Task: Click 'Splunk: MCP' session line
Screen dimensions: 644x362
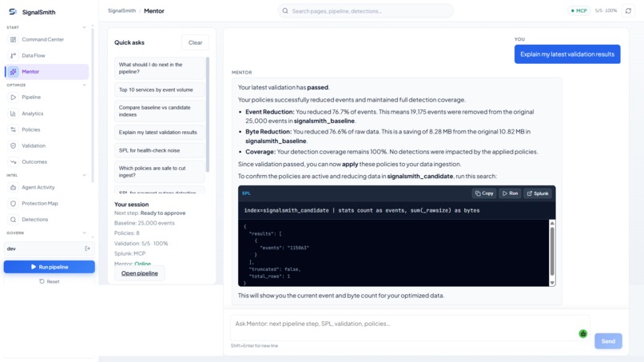Action: [129, 253]
